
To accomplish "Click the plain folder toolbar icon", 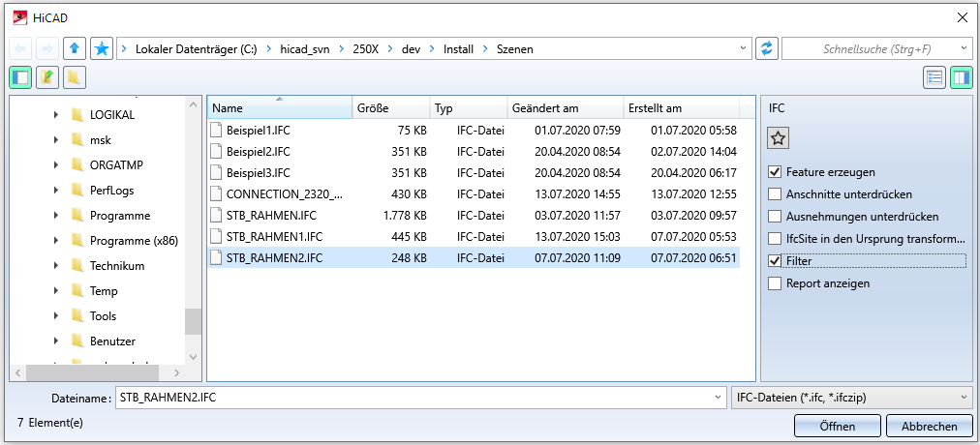I will tap(75, 77).
